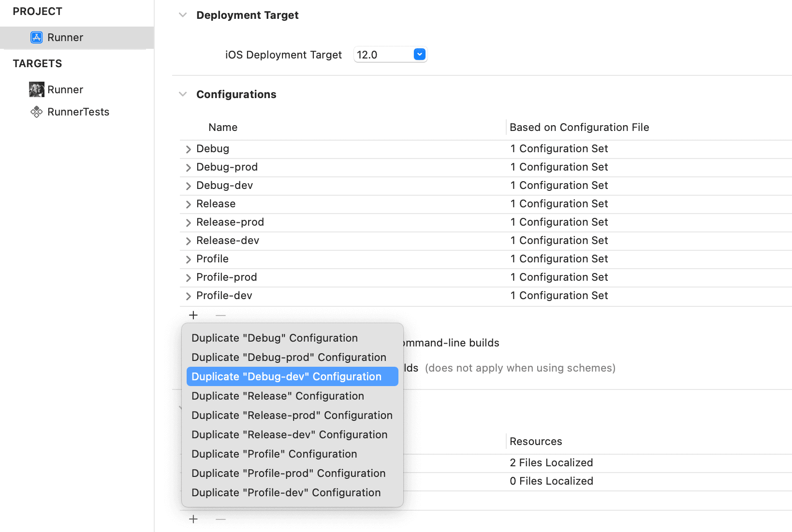The width and height of the screenshot is (792, 532).
Task: Click the add localization plus button
Action: point(193,519)
